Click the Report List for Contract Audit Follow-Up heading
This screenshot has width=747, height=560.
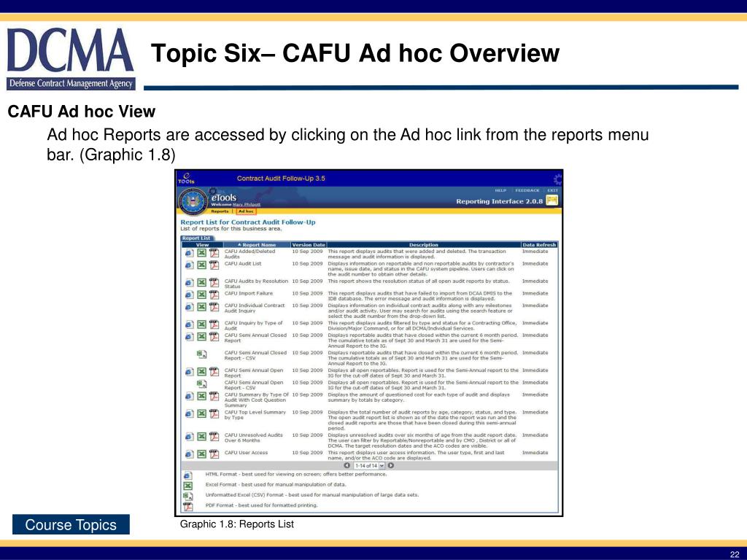[248, 222]
